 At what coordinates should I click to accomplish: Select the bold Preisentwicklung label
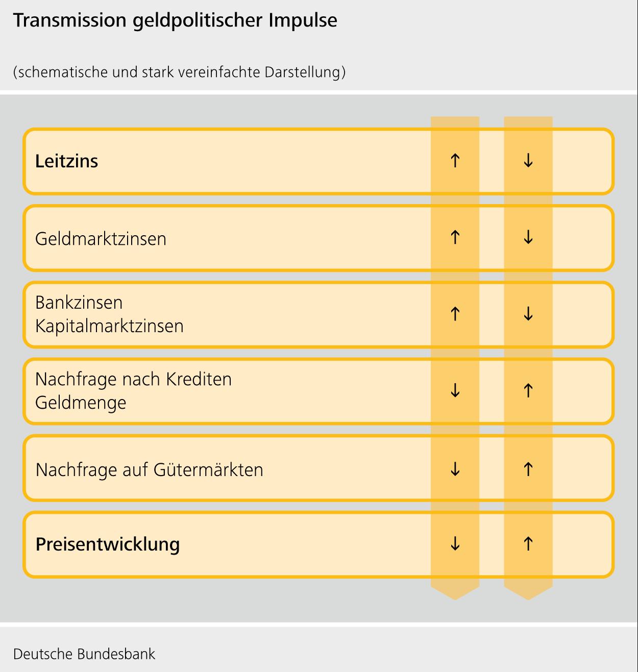click(x=108, y=544)
